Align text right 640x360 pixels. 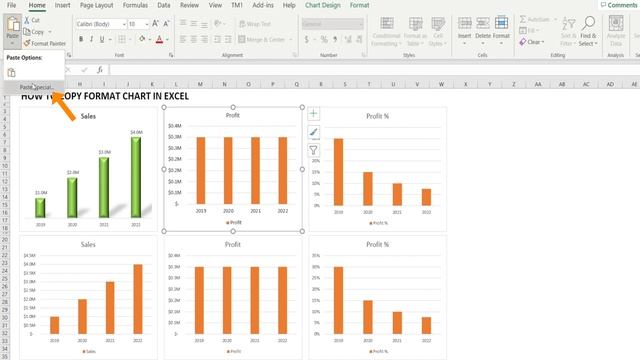[204, 39]
